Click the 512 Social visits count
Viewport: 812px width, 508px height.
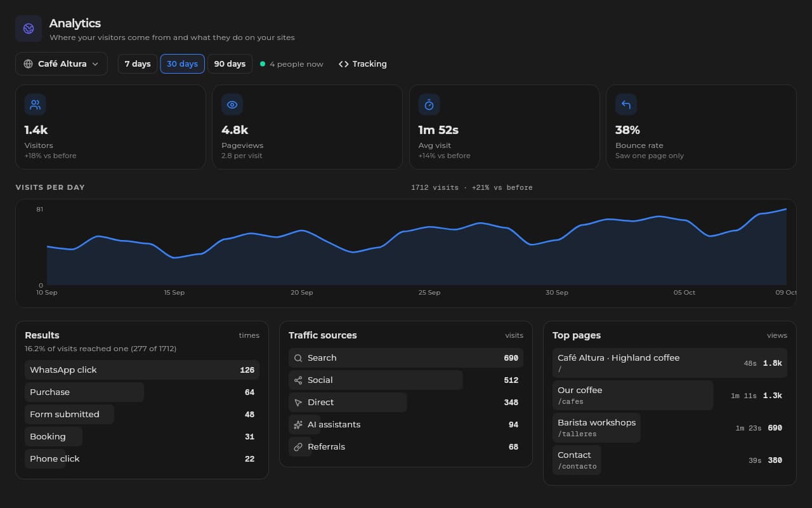[511, 380]
